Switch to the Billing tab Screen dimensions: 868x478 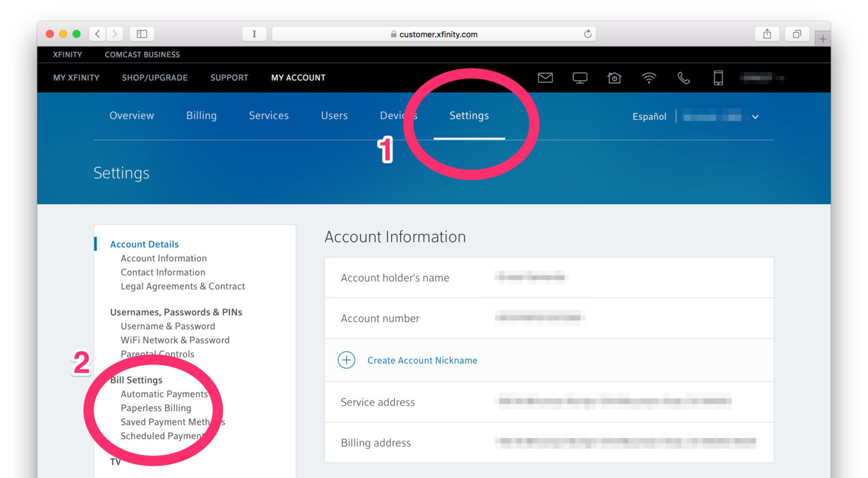click(x=201, y=115)
